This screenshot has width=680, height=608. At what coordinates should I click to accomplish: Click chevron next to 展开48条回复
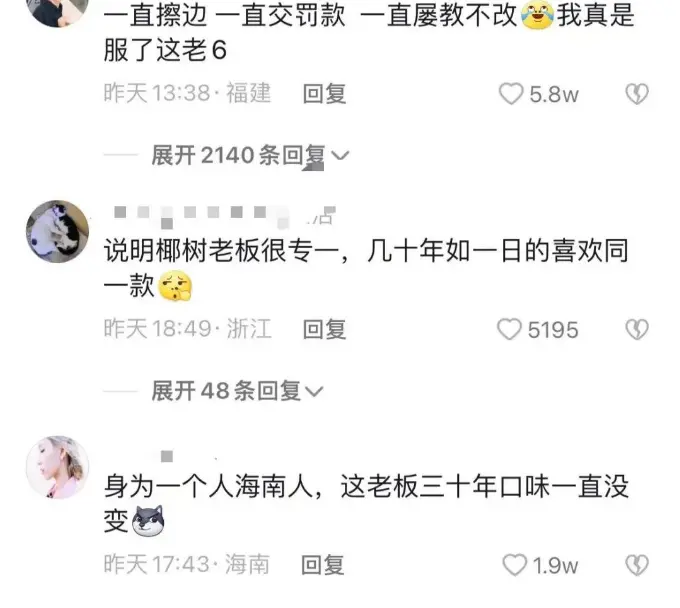(314, 392)
